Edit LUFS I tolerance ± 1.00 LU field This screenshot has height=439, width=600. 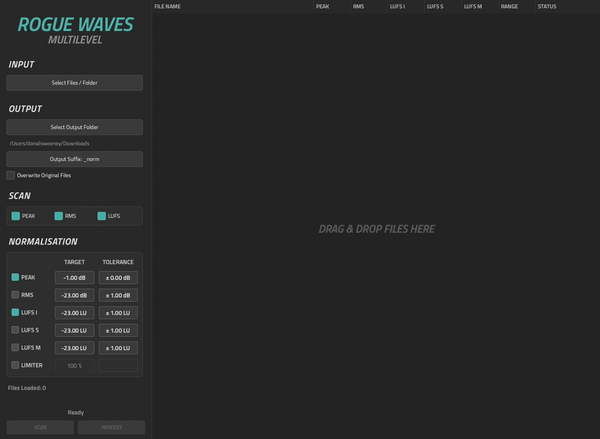tap(118, 313)
